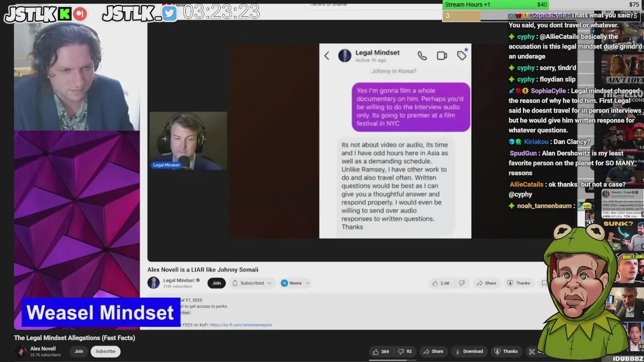
Task: Start a voice call from the chat header
Action: click(x=422, y=56)
